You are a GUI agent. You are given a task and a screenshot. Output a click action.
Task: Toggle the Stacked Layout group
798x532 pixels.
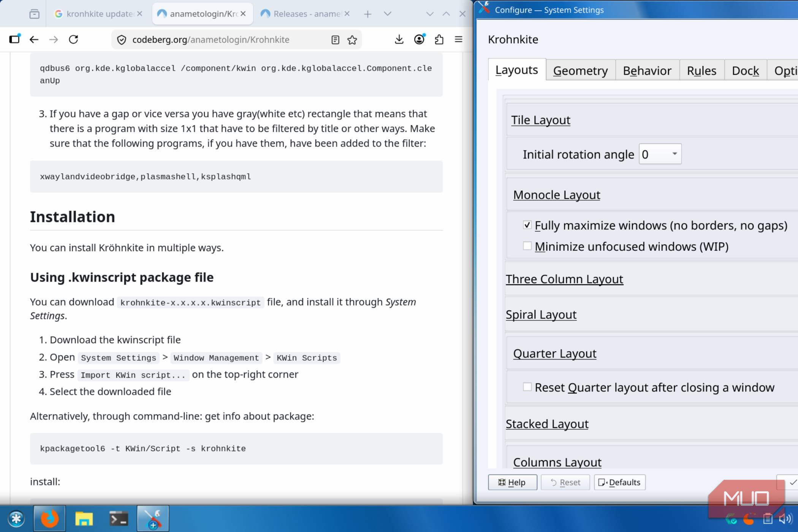547,424
